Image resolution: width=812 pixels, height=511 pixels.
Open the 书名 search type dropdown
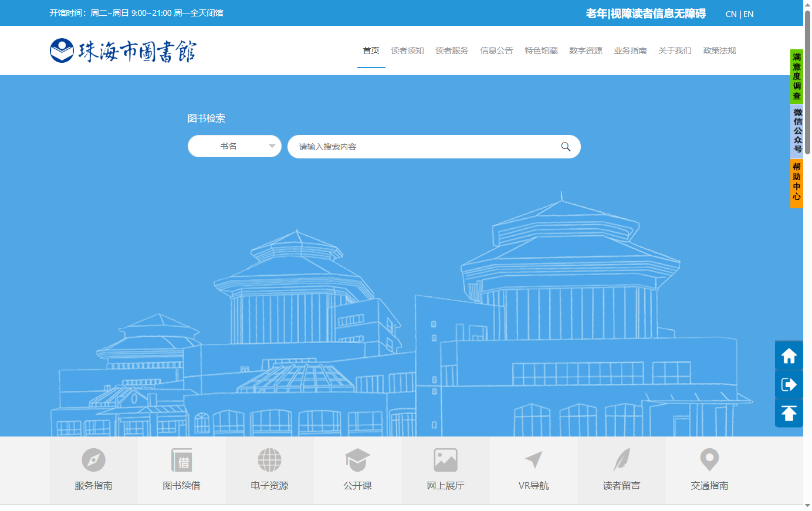tap(235, 147)
